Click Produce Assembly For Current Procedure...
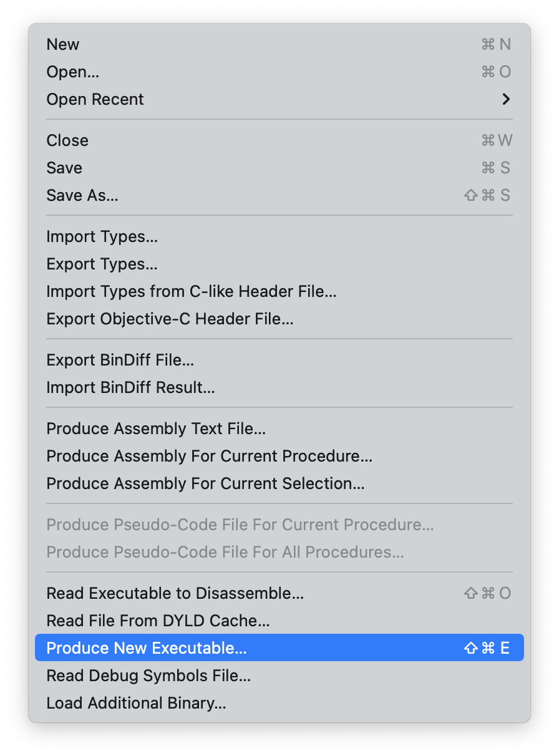 pyautogui.click(x=209, y=456)
